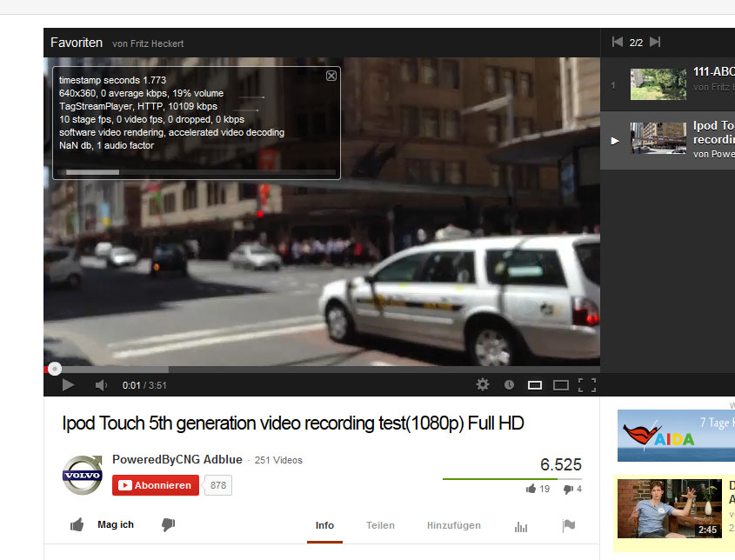
Task: Enter fullscreen mode
Action: click(x=587, y=385)
